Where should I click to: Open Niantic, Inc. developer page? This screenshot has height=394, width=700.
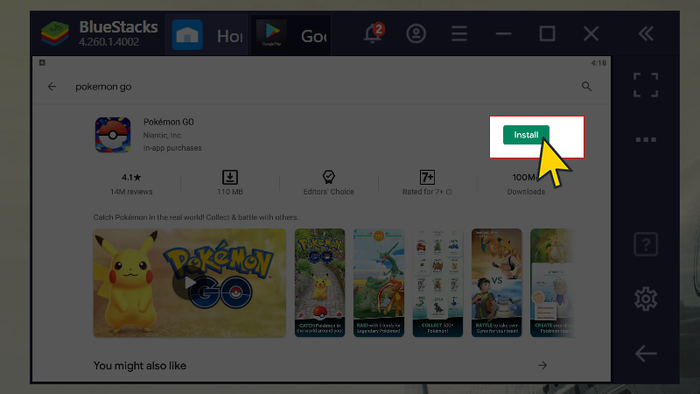point(162,135)
